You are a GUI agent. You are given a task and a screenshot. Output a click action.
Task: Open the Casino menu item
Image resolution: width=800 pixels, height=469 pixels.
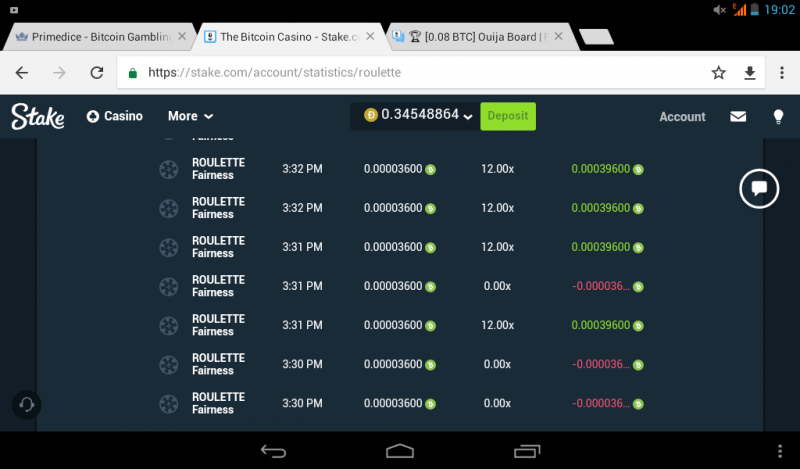coord(115,116)
